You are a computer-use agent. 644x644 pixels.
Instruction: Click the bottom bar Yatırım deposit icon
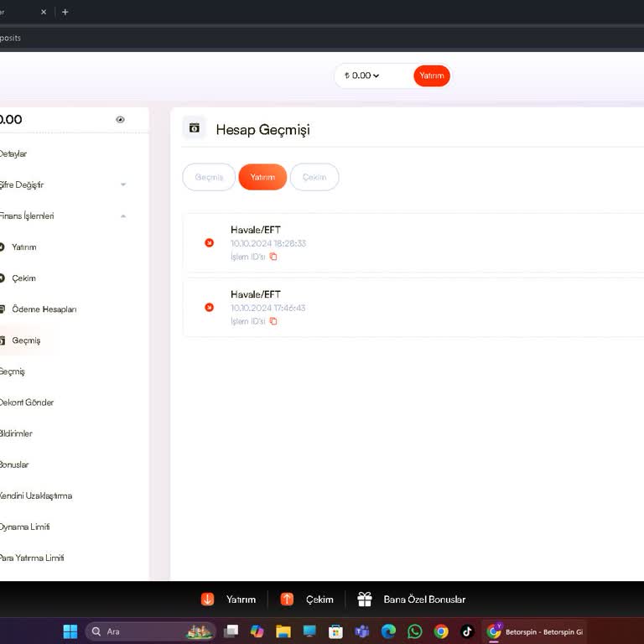click(207, 600)
